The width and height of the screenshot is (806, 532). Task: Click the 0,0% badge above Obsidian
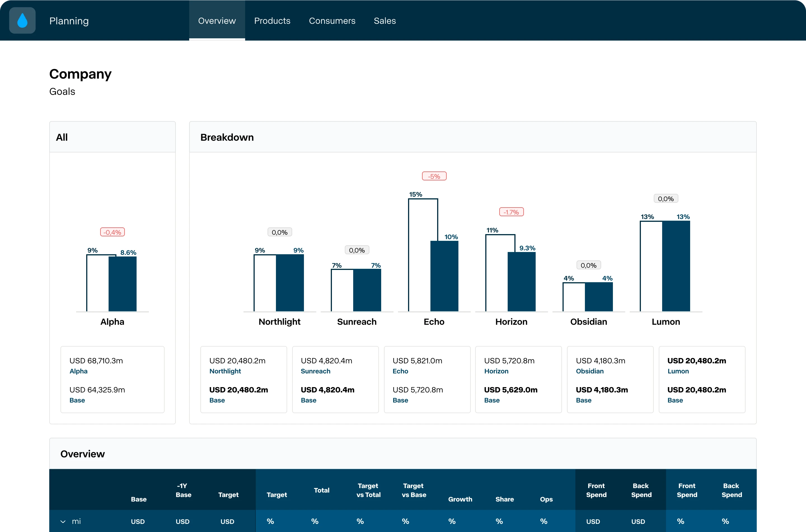click(x=589, y=265)
